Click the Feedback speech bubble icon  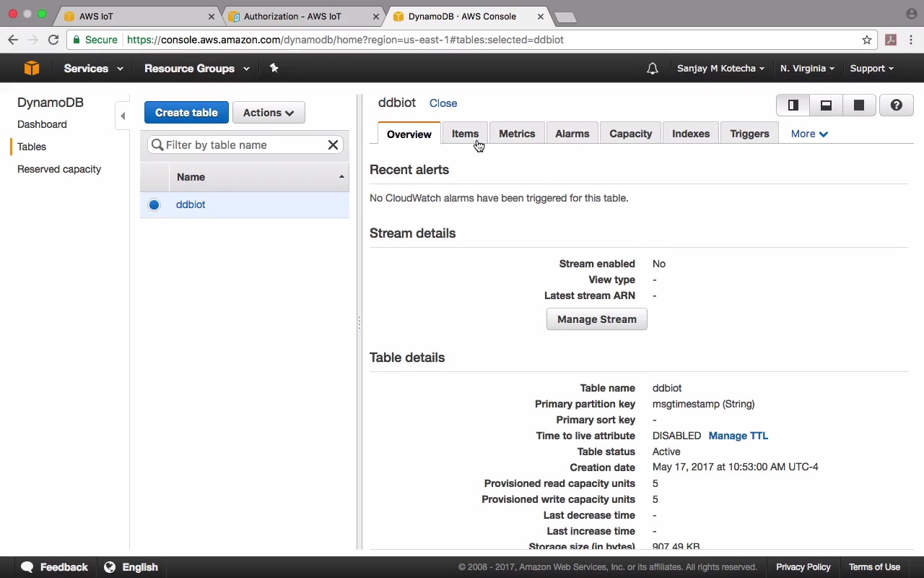27,567
